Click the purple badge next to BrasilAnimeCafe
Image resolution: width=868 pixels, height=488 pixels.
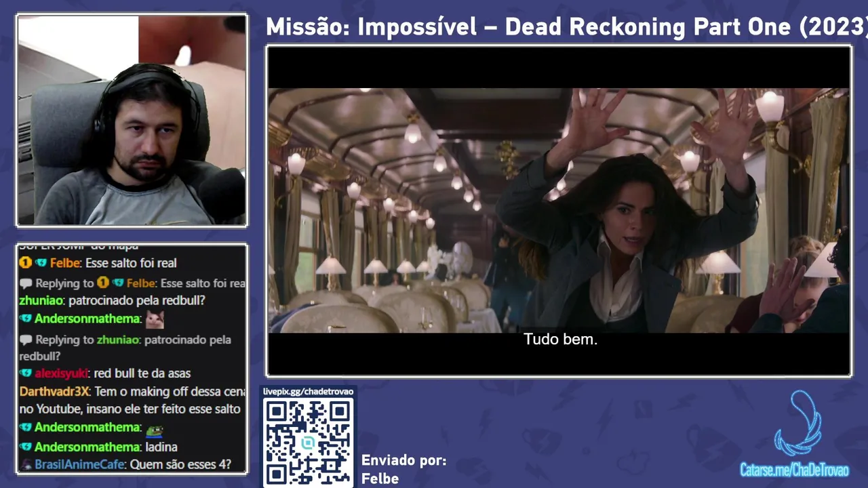[26, 465]
